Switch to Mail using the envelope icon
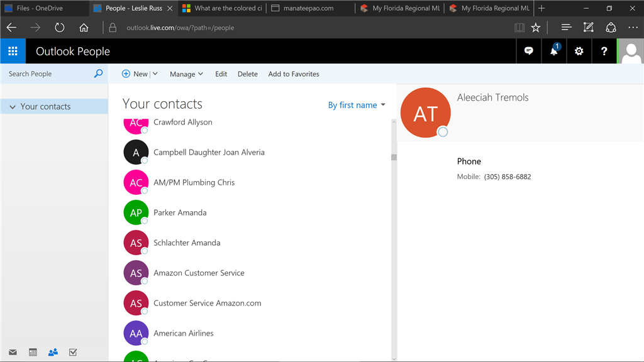 click(x=13, y=352)
